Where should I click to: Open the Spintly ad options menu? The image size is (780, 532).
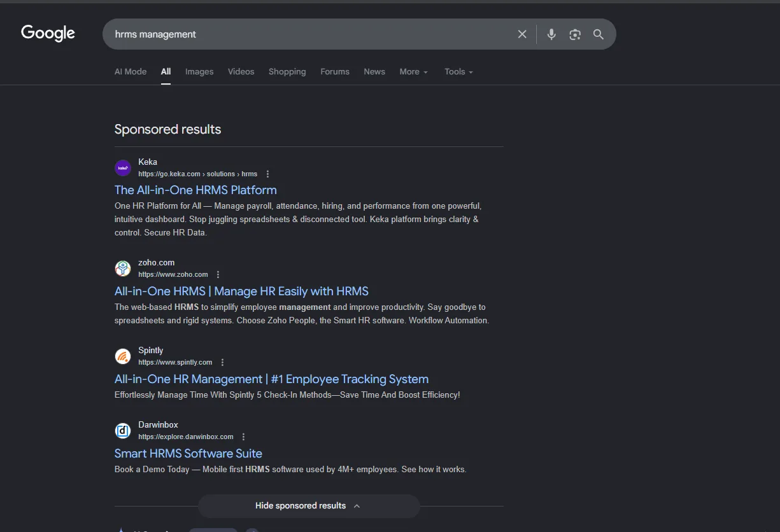pos(222,362)
